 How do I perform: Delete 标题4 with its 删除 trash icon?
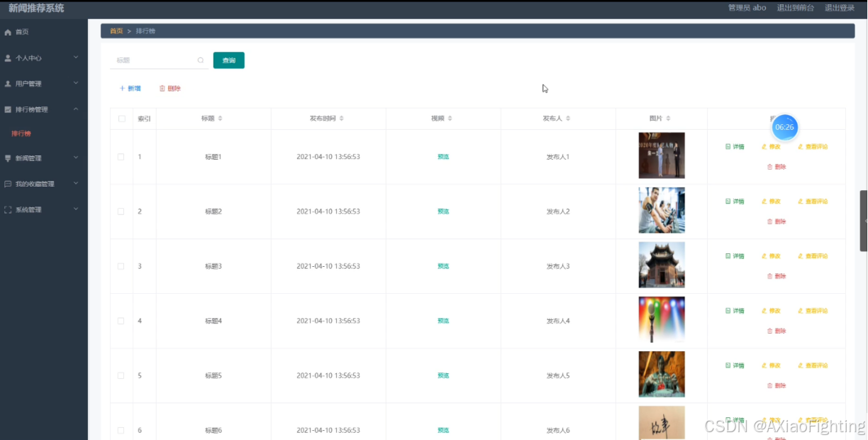[777, 331]
